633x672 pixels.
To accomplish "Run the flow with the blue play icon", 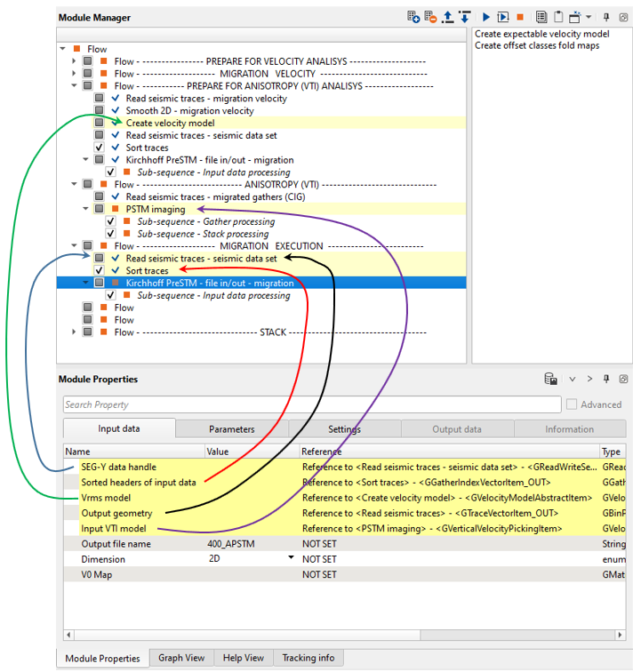I will (486, 17).
